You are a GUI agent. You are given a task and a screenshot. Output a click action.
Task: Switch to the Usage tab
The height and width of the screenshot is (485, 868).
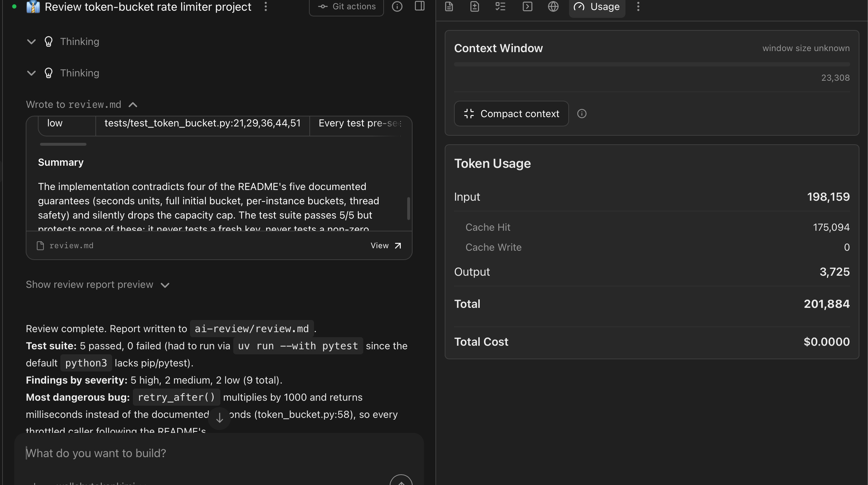597,7
